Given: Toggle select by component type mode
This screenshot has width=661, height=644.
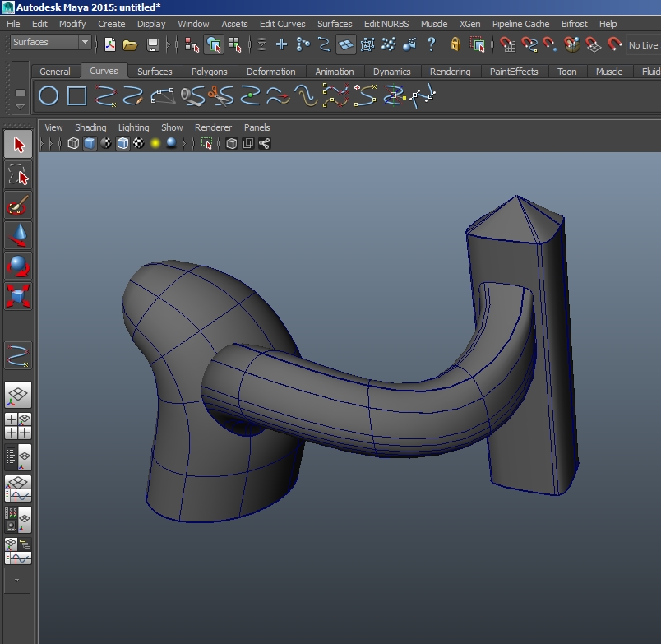Looking at the screenshot, I should pos(235,44).
